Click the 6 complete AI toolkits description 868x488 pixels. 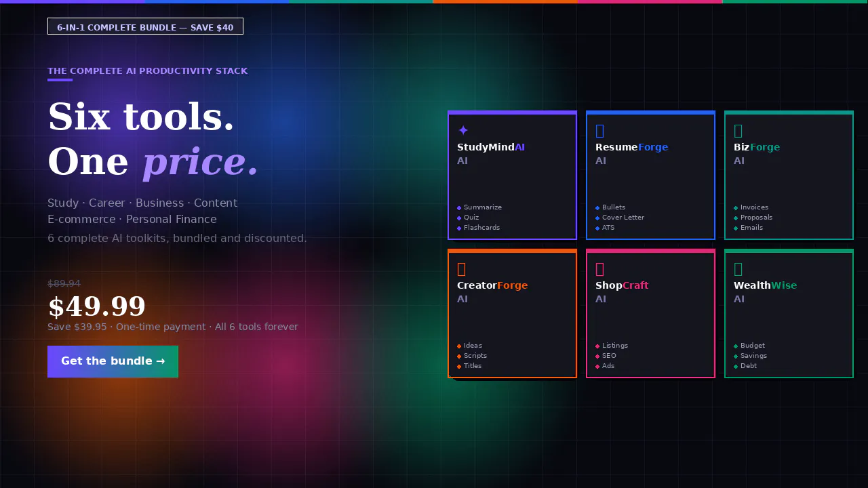pos(177,239)
